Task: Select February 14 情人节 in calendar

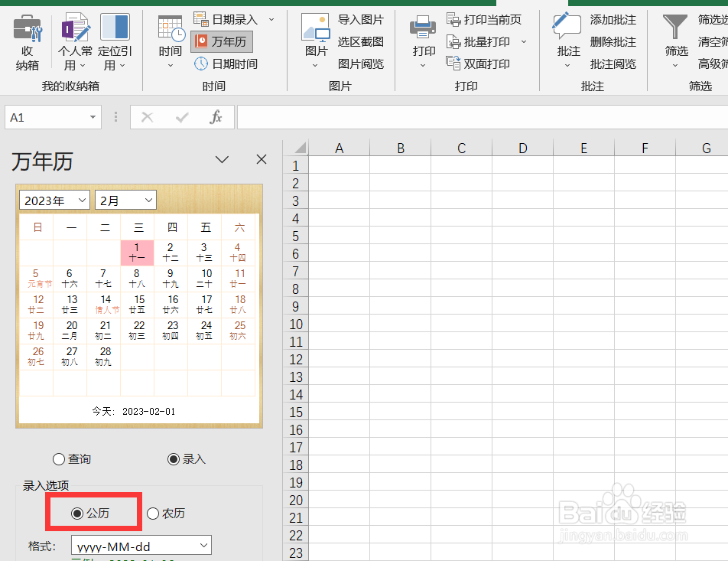Action: tap(103, 305)
